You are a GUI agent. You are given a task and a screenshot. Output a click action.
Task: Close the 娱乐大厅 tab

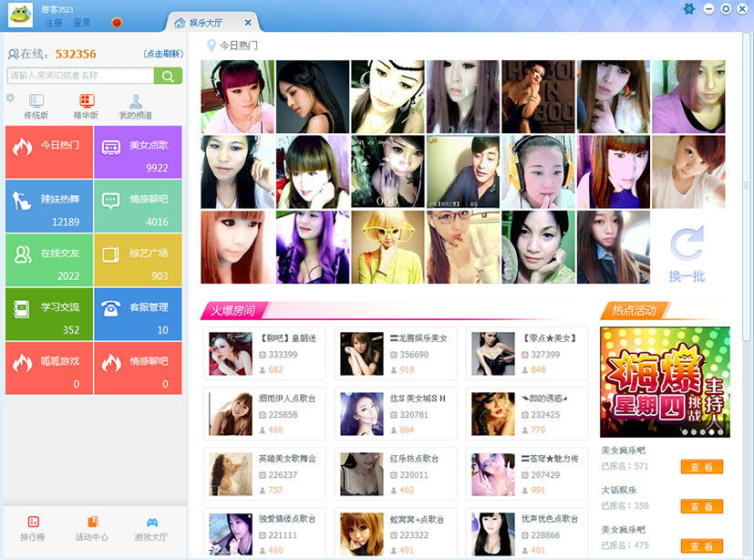point(248,23)
